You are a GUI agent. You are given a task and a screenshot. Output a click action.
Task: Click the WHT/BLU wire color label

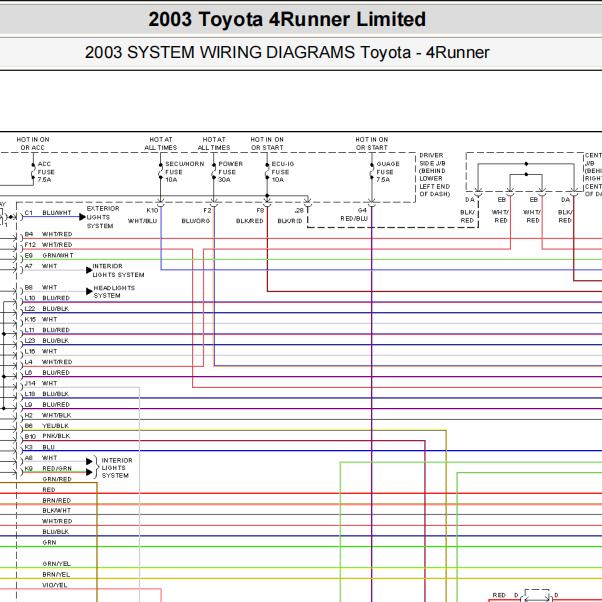pyautogui.click(x=142, y=221)
